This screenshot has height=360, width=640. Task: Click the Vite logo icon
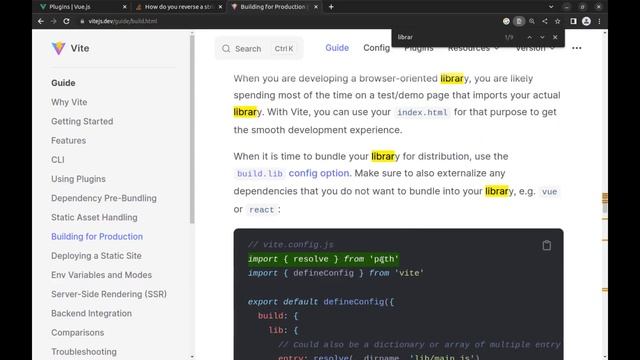[x=58, y=48]
